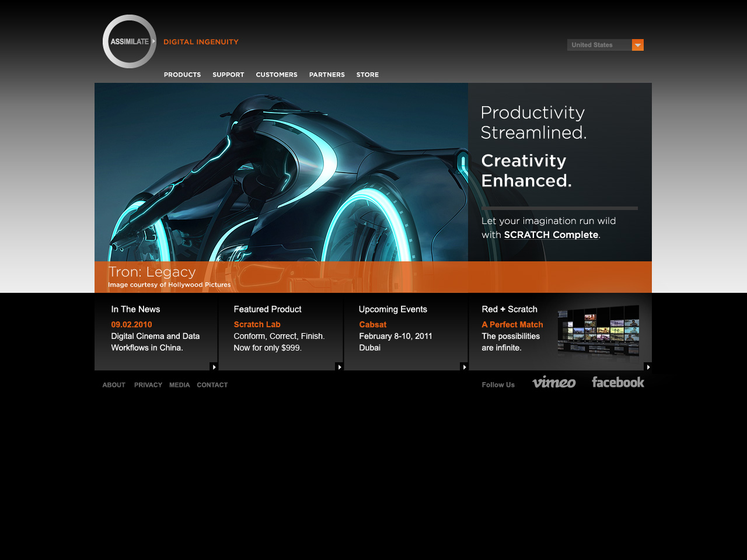Go to the Media page
The image size is (747, 560).
pos(179,385)
